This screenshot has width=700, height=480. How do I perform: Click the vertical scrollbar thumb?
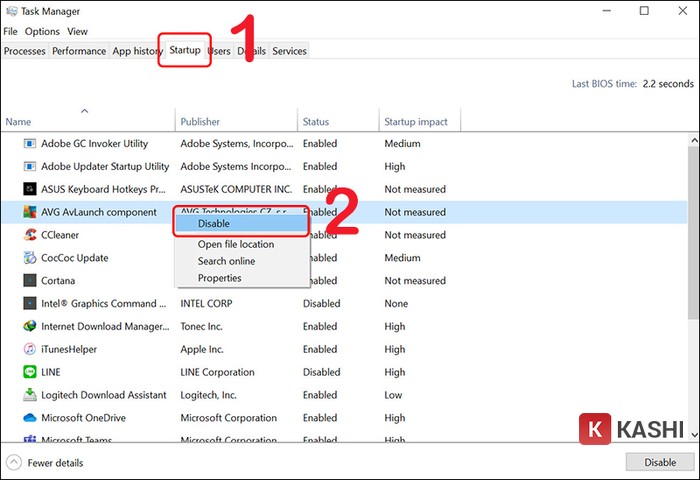click(x=694, y=232)
